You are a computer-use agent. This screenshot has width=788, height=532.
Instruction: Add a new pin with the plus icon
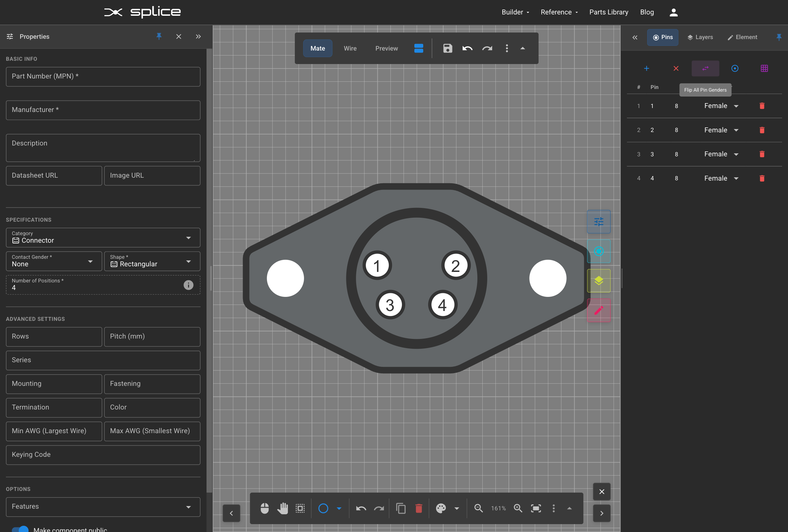pyautogui.click(x=646, y=69)
